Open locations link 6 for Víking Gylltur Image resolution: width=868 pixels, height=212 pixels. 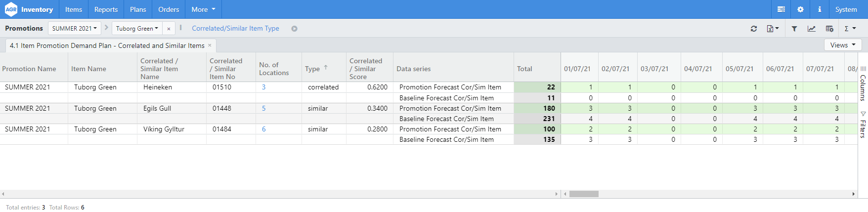263,129
